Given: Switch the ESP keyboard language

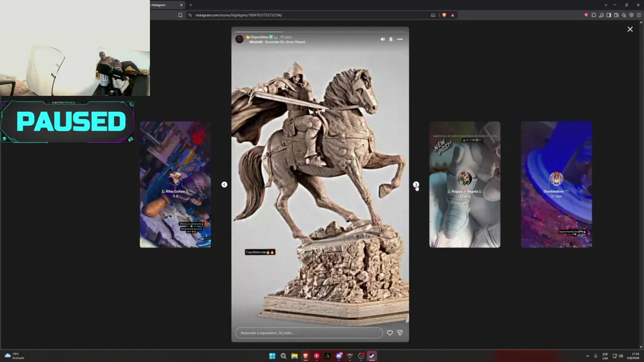Looking at the screenshot, I should tap(605, 356).
